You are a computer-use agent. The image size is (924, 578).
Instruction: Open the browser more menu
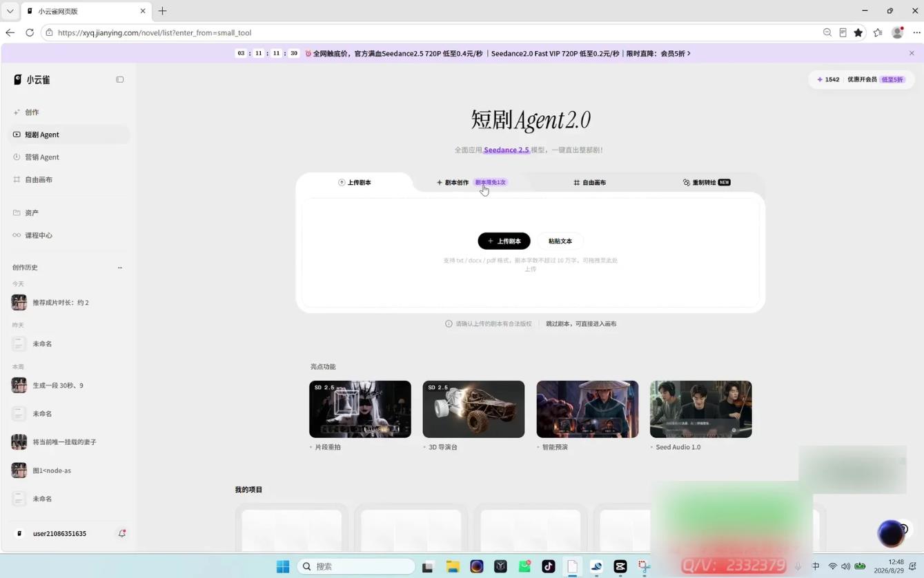[x=916, y=32]
